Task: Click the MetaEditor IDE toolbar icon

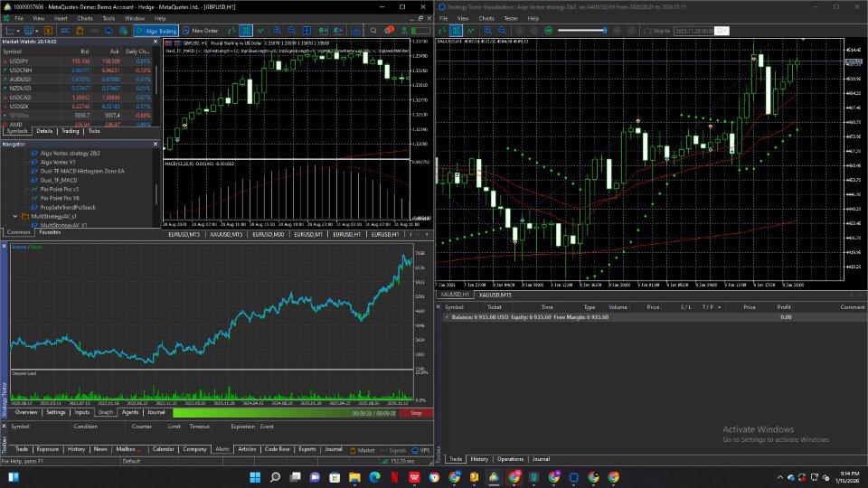Action: [65, 31]
